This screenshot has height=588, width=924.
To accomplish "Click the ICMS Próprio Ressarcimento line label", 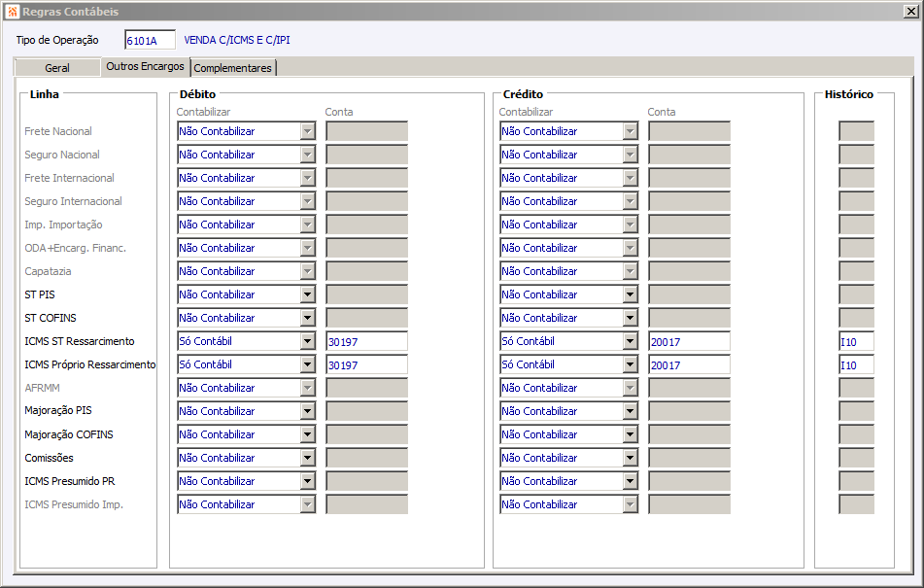I will (90, 364).
